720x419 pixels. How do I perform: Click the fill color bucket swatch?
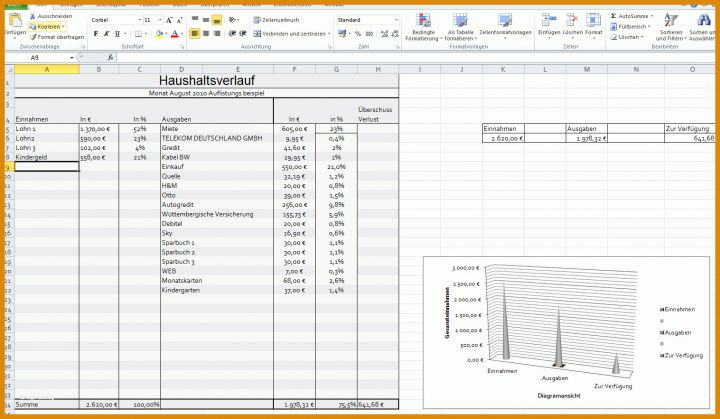[159, 34]
